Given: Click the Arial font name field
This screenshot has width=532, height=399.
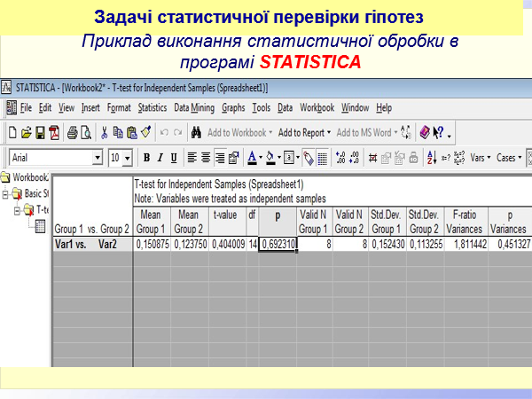Looking at the screenshot, I should pos(51,158).
